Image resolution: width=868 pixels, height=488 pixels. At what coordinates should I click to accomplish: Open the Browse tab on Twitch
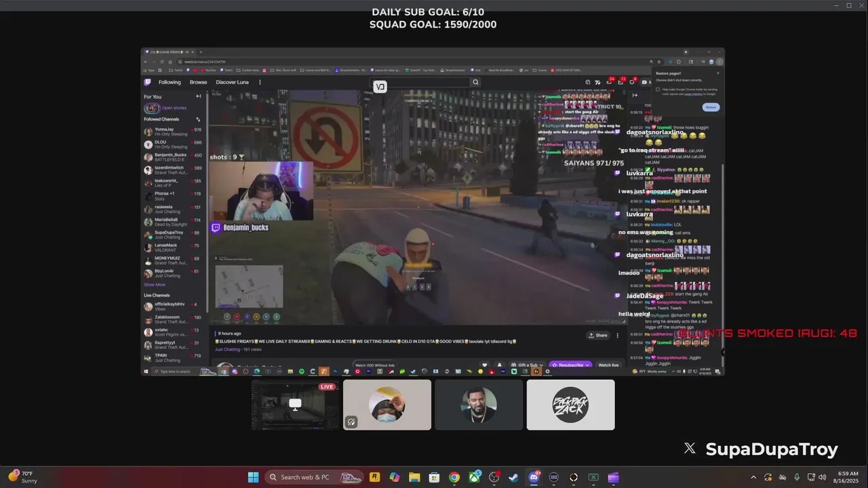(198, 82)
